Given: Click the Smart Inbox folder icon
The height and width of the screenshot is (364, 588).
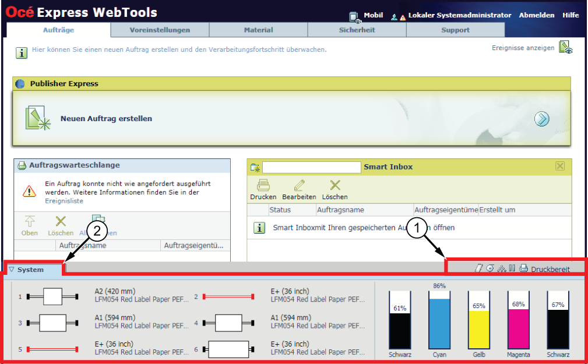Looking at the screenshot, I should tap(255, 168).
